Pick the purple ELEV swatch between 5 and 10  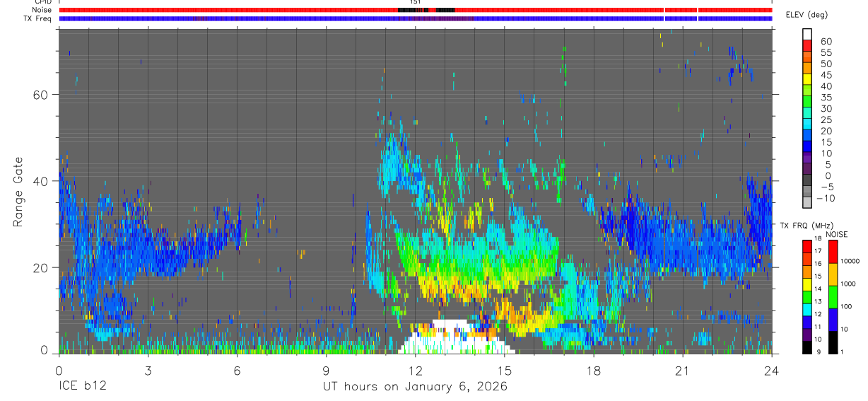click(x=808, y=157)
